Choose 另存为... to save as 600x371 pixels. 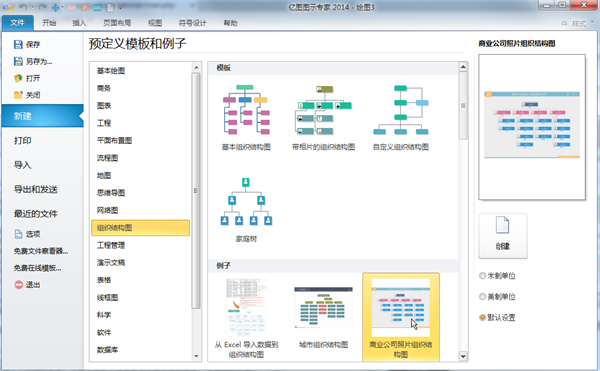tap(33, 61)
